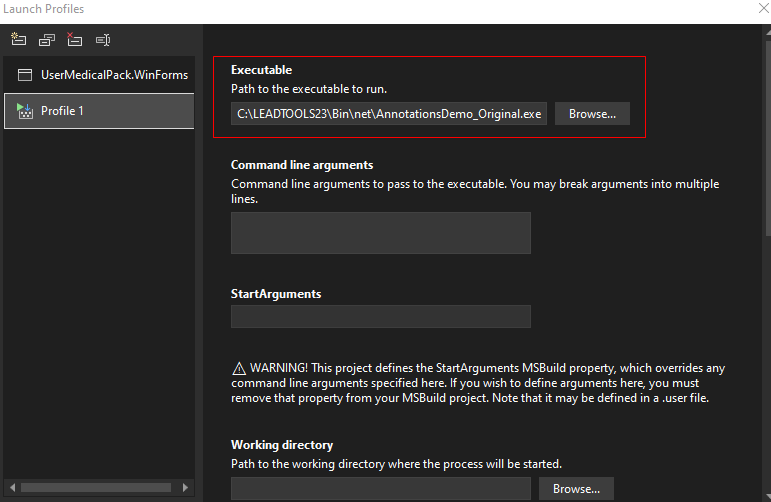Focus the Command line arguments box

coord(380,233)
